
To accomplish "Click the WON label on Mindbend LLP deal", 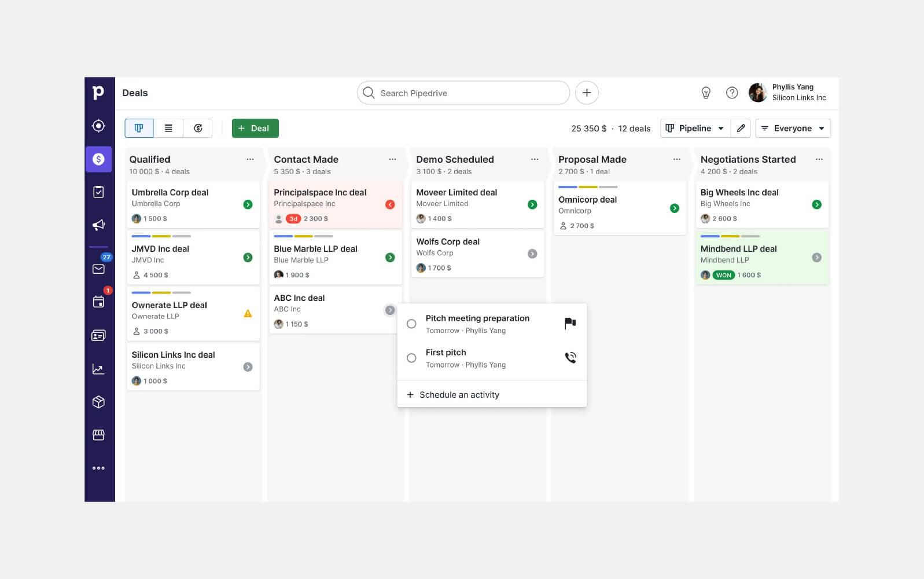I will click(724, 275).
